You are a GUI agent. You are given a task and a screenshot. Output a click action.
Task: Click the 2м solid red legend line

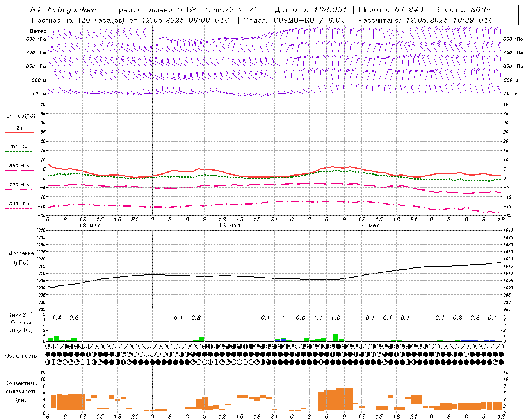pos(19,132)
